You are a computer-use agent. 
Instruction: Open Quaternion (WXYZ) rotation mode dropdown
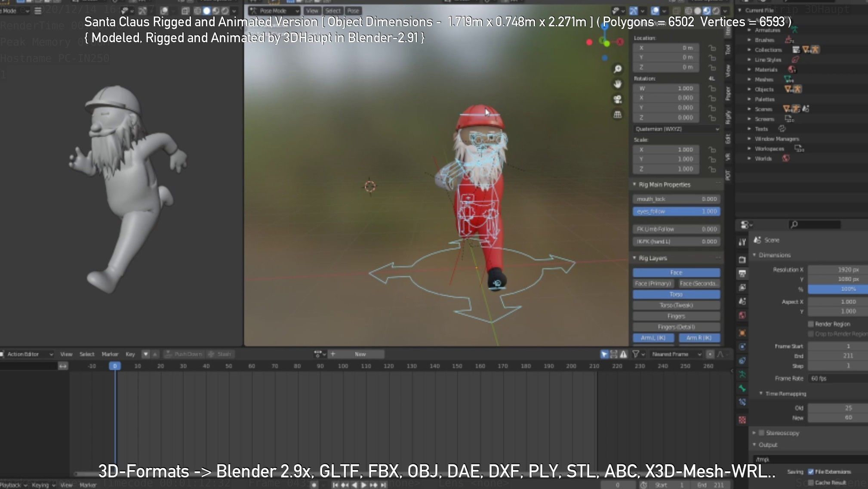[x=677, y=129]
